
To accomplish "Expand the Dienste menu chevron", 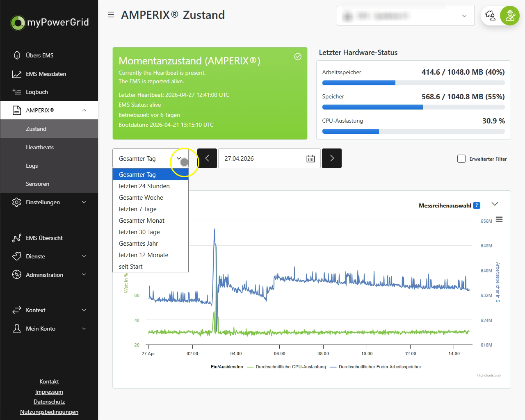I will (x=84, y=256).
